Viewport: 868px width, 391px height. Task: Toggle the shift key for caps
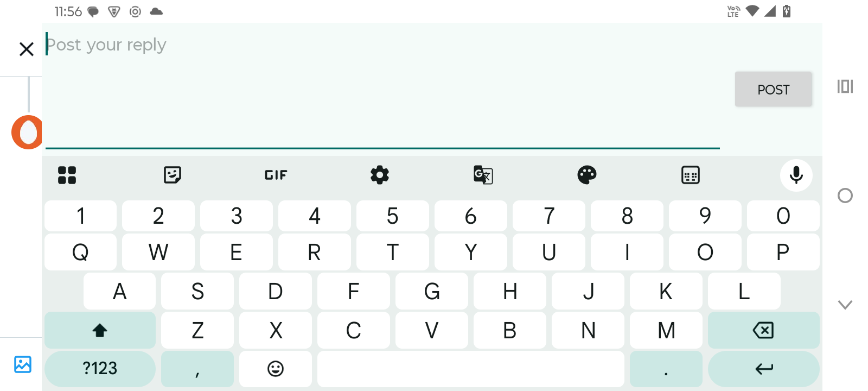(100, 330)
